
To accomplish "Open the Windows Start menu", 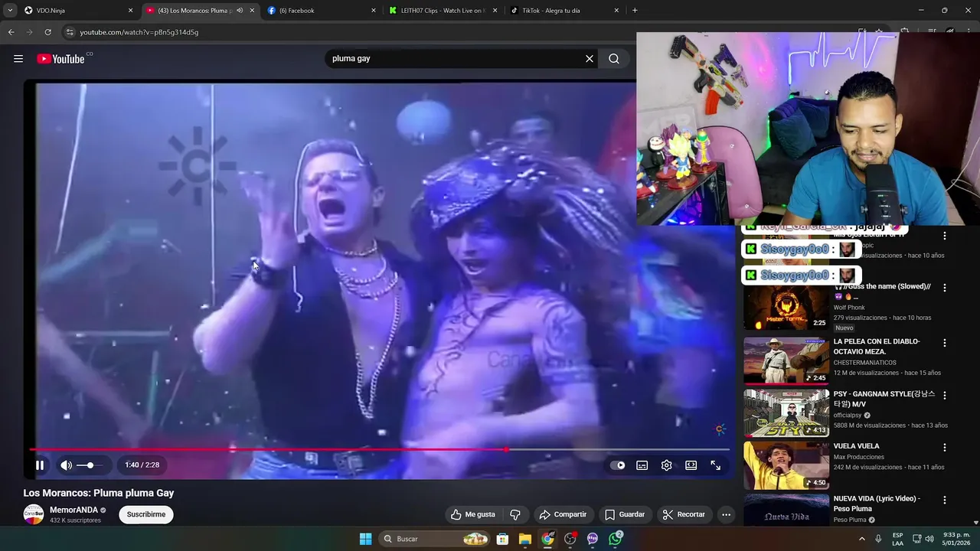I will click(365, 539).
